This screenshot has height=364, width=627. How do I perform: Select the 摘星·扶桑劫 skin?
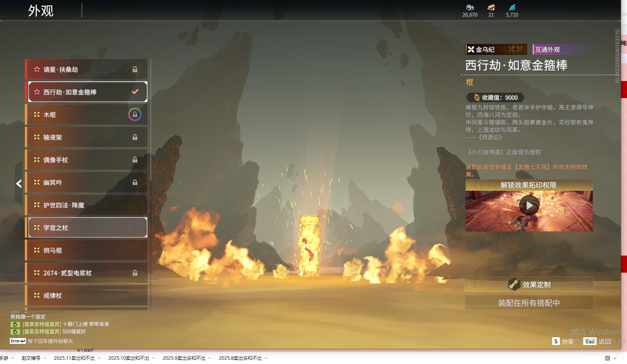(x=87, y=69)
